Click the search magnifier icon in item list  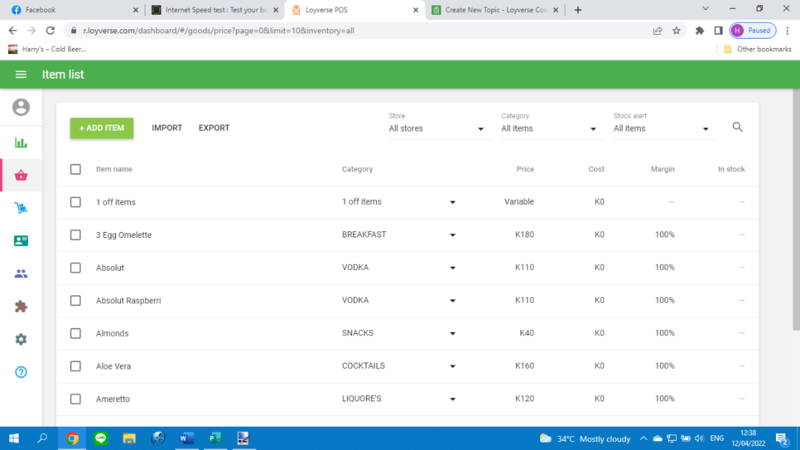[738, 128]
